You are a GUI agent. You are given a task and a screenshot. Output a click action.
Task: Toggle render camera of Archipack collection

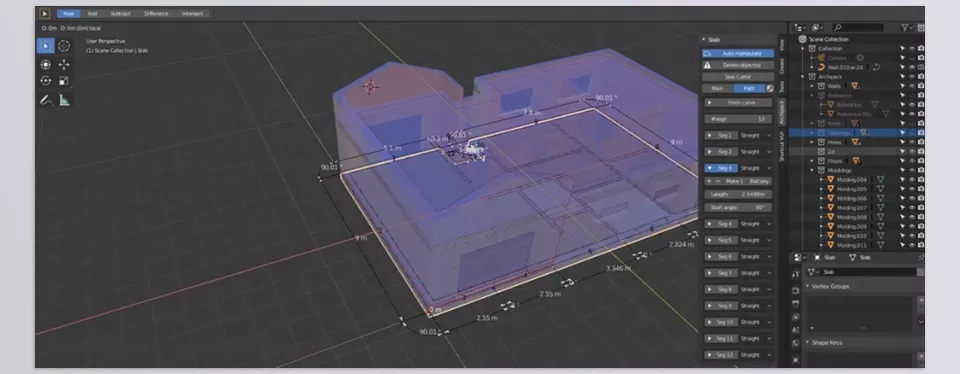click(921, 77)
